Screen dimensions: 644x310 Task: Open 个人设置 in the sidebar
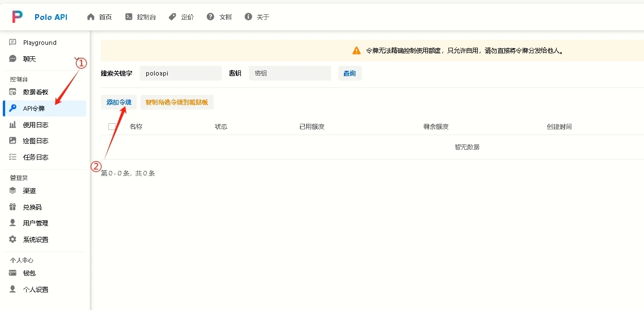pyautogui.click(x=45, y=289)
